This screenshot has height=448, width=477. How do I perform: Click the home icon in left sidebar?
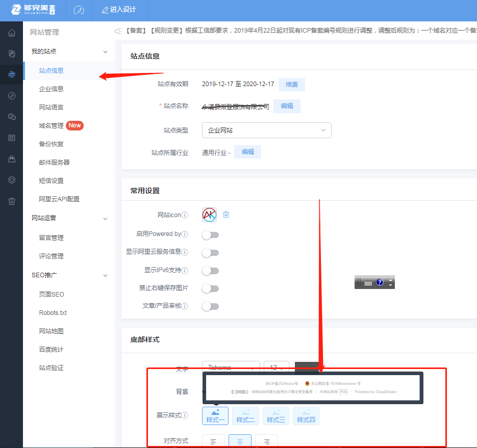coord(11,34)
